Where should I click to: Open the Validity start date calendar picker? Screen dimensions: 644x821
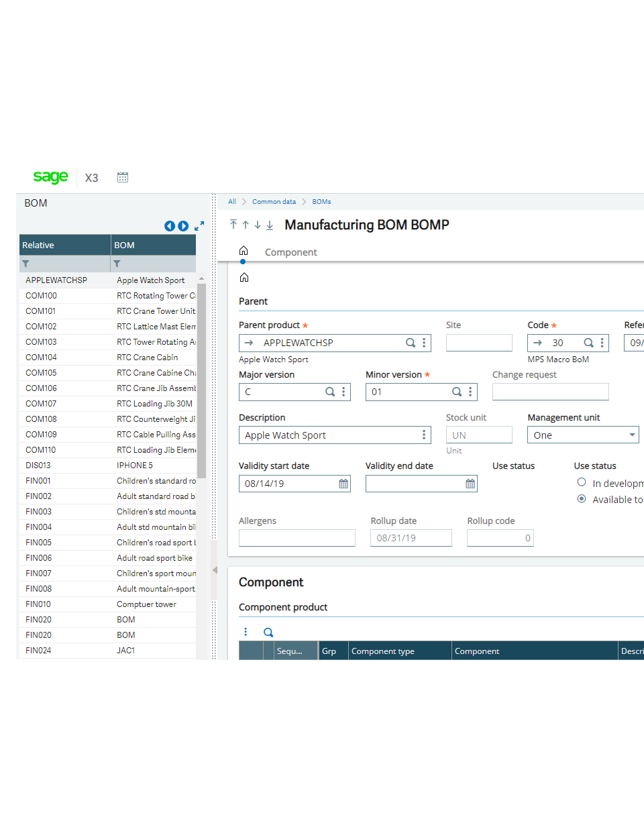[343, 484]
